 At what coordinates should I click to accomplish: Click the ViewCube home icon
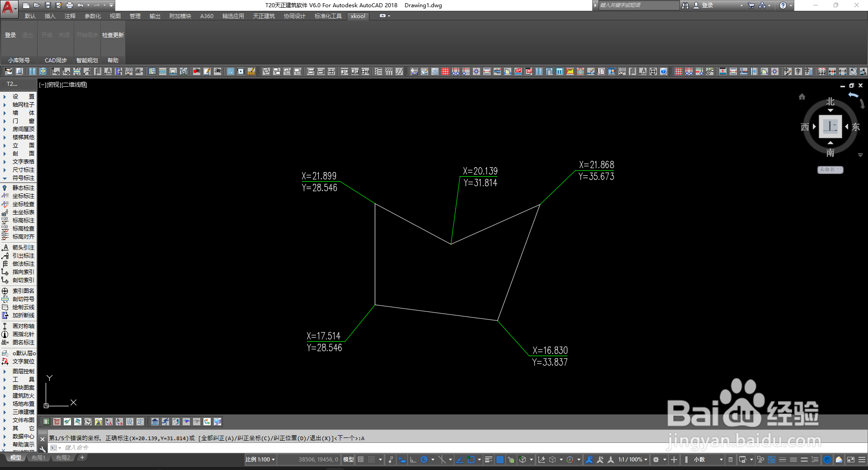coord(802,96)
